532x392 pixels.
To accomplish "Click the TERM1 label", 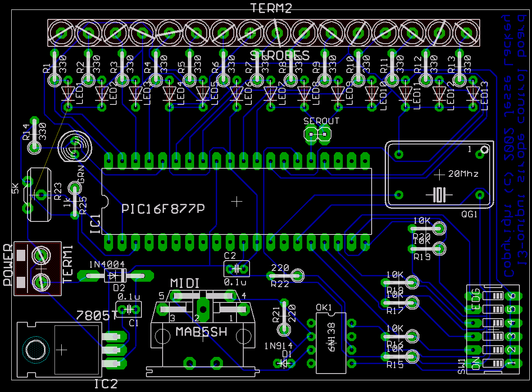I will [x=68, y=265].
